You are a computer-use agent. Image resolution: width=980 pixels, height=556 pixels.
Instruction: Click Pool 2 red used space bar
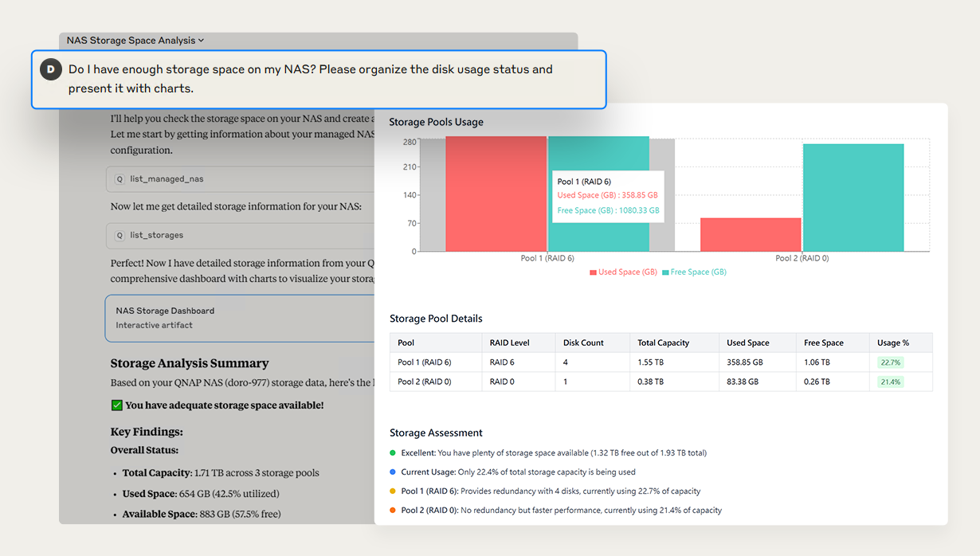coord(750,234)
